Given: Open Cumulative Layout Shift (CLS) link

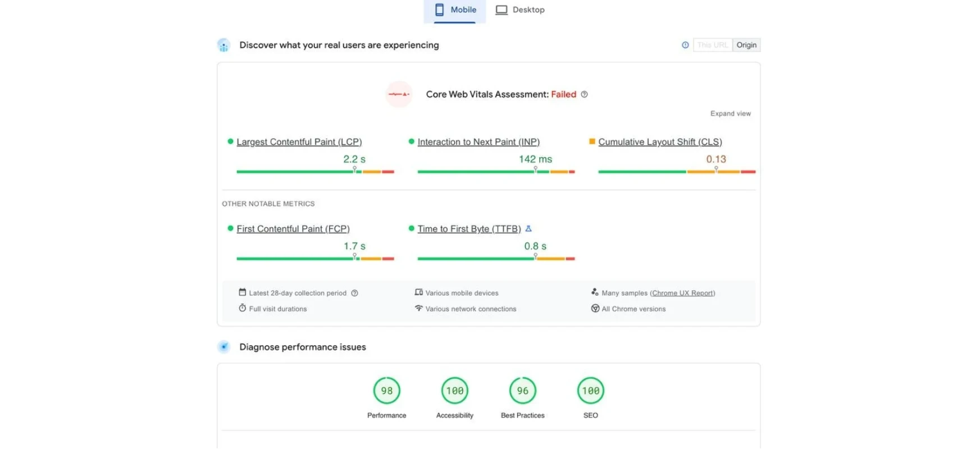Looking at the screenshot, I should (660, 142).
